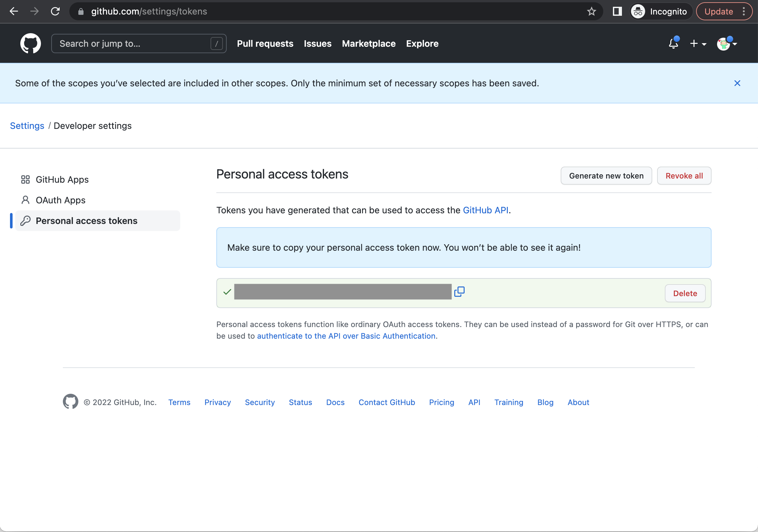The width and height of the screenshot is (758, 532).
Task: Open API footer link
Action: 474,402
